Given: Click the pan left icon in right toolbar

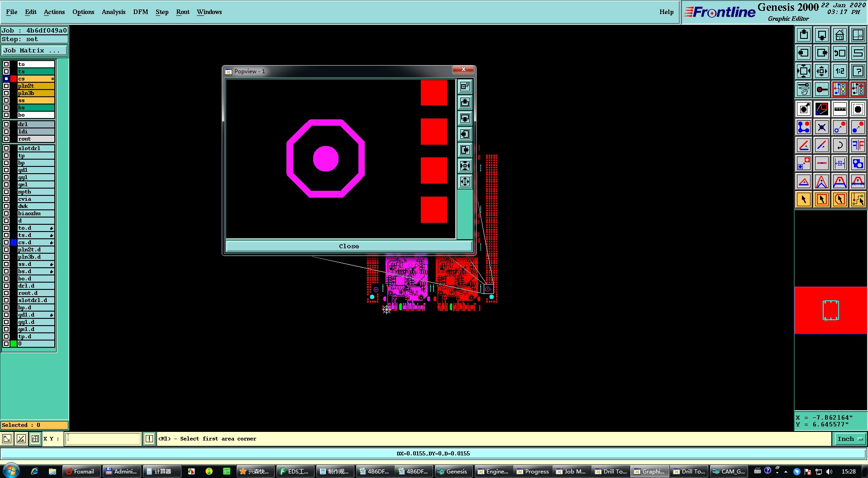Looking at the screenshot, I should [804, 53].
